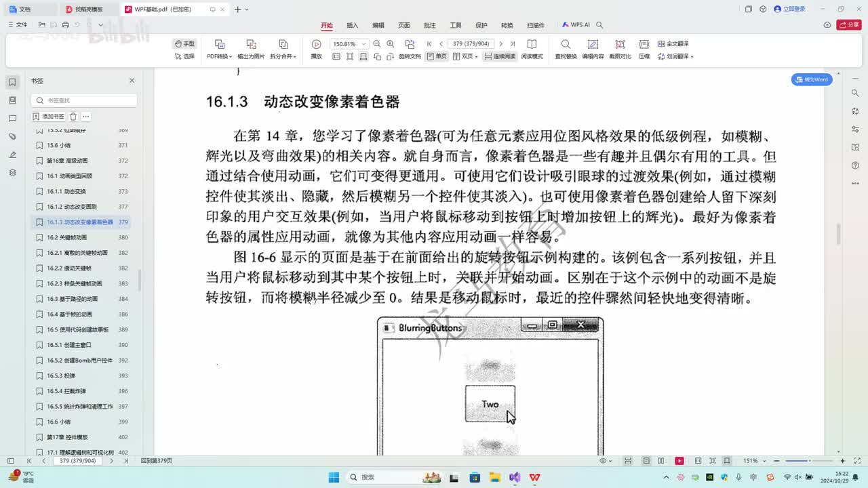Open a new tab with plus button
Image resolution: width=868 pixels, height=488 pixels.
click(x=237, y=9)
